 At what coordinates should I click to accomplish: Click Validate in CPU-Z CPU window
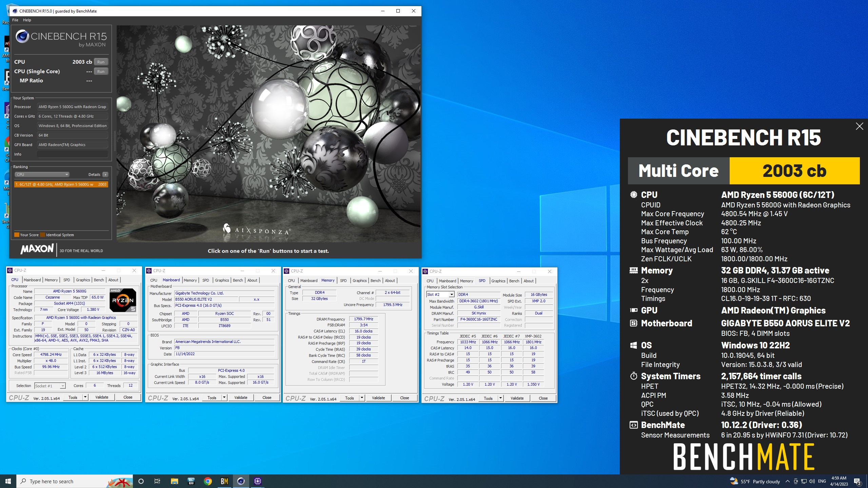tap(102, 397)
